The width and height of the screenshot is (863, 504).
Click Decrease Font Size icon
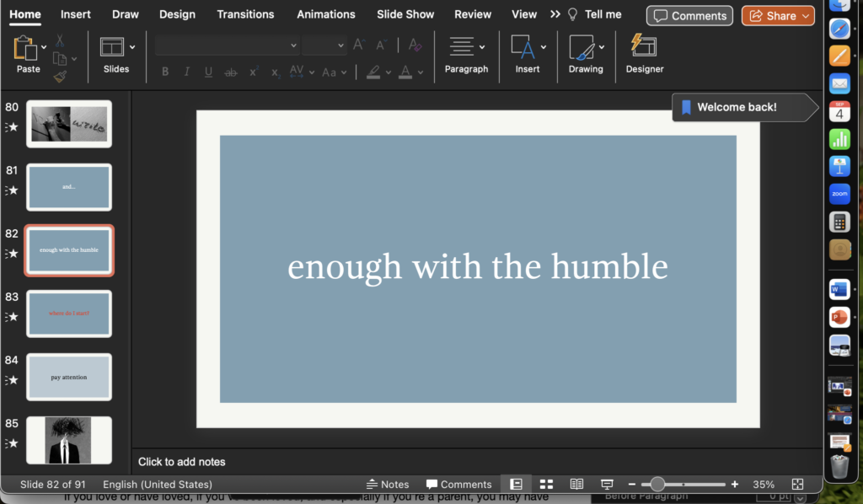[382, 46]
